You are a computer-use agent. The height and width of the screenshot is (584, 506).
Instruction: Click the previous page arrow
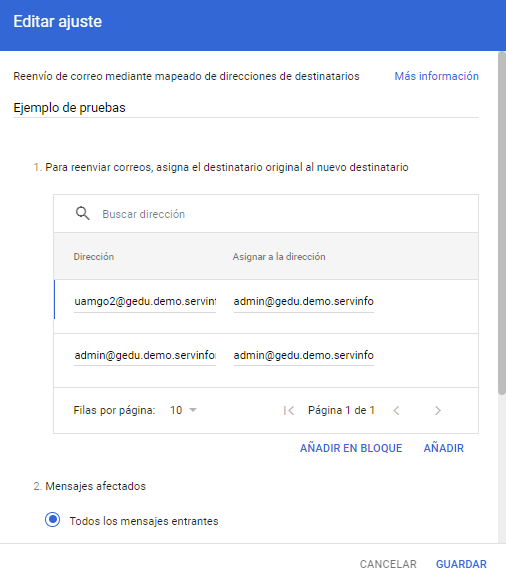click(396, 410)
